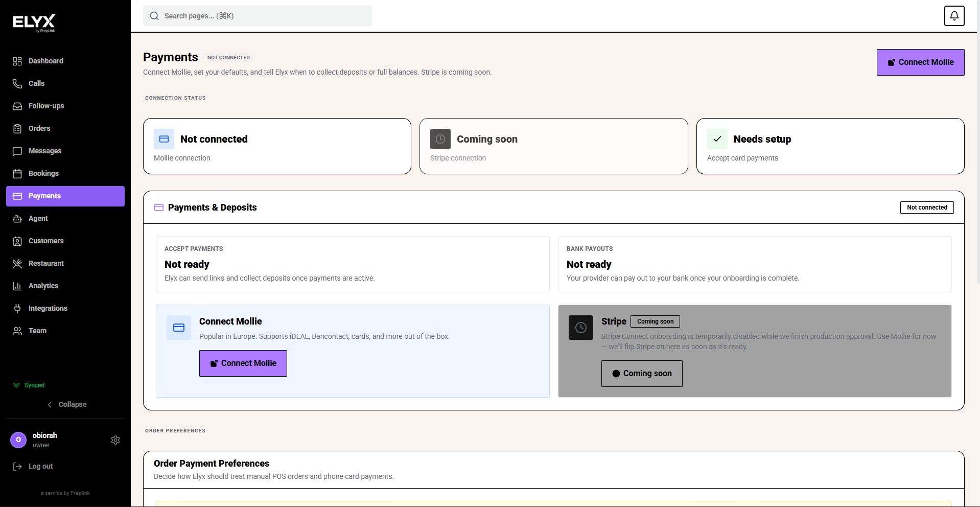Screen dimensions: 980x507
Task: Go to Integrations page
Action: point(65,309)
